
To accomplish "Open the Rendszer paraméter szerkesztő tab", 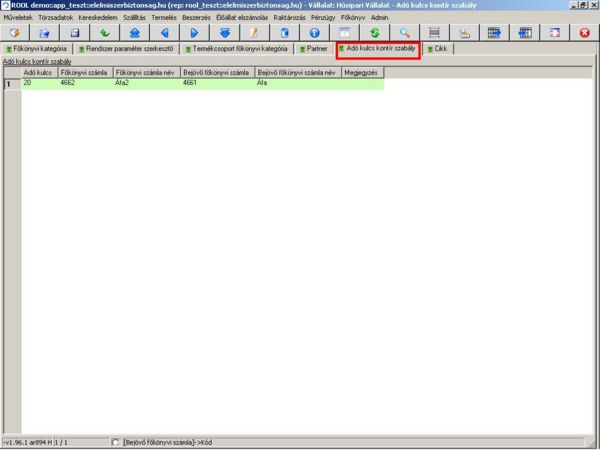I will click(x=127, y=49).
